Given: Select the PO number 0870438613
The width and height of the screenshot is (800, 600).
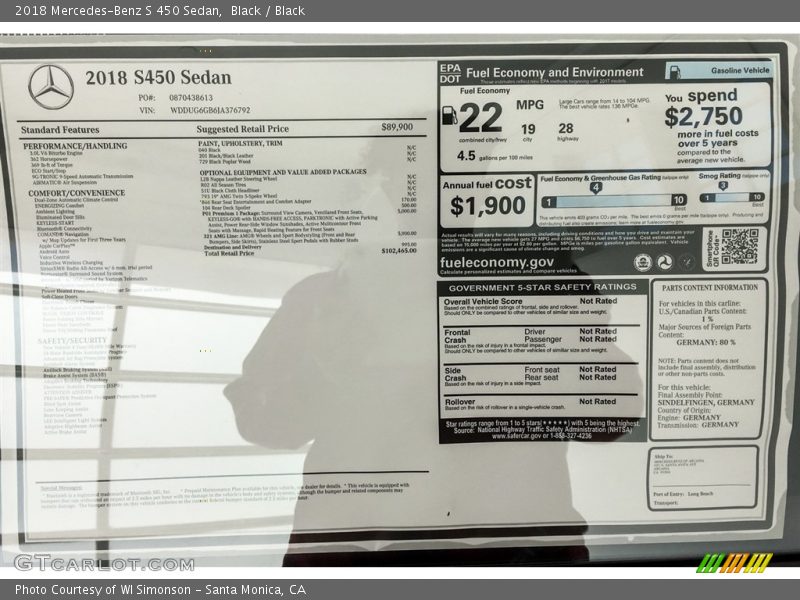Looking at the screenshot, I should 191,97.
